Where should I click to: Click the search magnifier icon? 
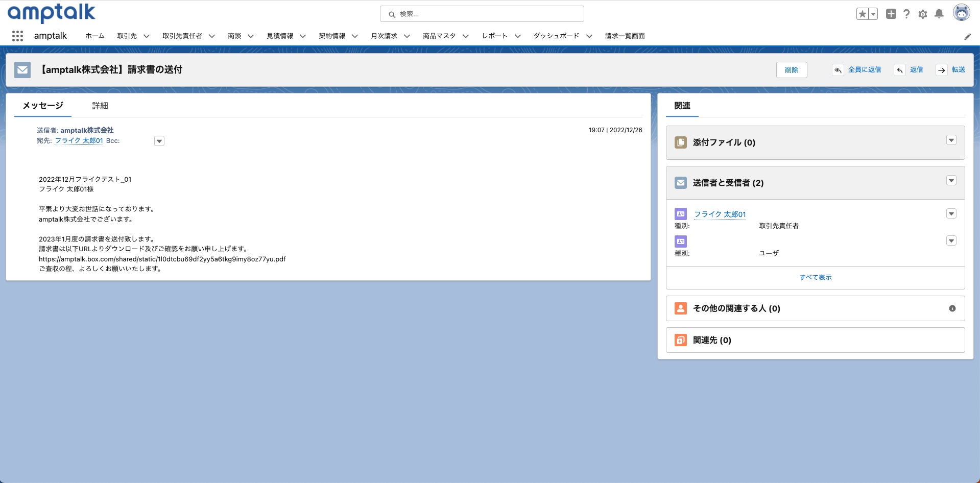tap(392, 14)
